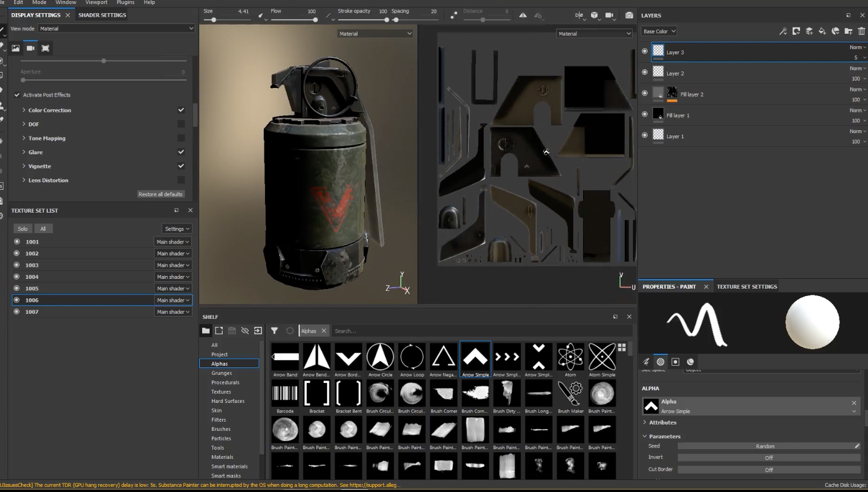Select the Arrow Circle alpha thumbnail
868x492 pixels.
(x=380, y=357)
